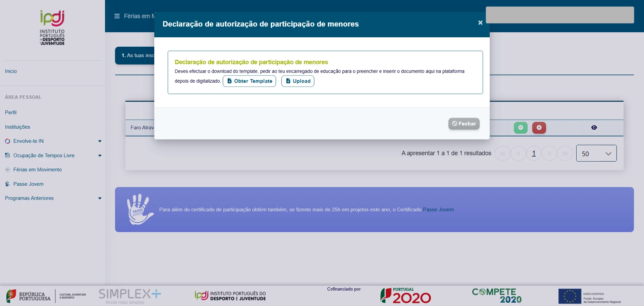The width and height of the screenshot is (644, 306).
Task: Open Inicio in the sidebar
Action: click(x=11, y=71)
